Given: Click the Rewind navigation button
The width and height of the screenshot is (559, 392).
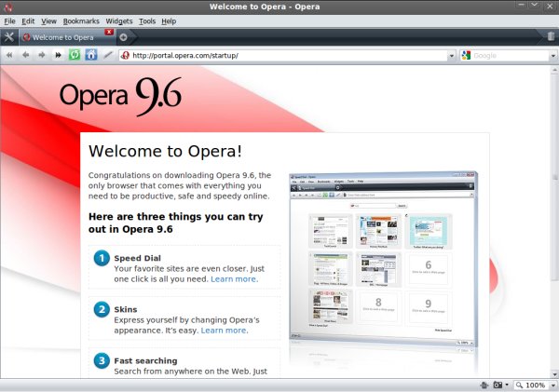Looking at the screenshot, I should (x=9, y=55).
